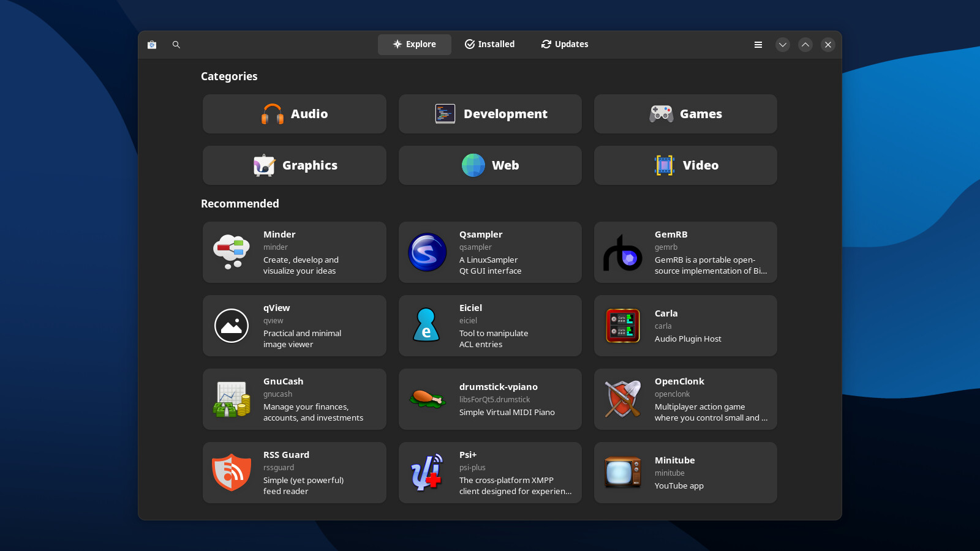Open the Development category icon

(x=445, y=114)
